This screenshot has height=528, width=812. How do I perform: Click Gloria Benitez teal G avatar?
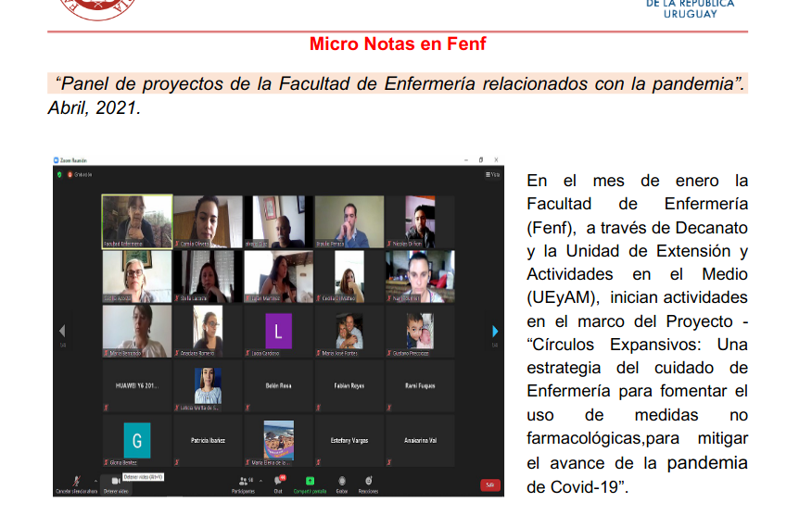pyautogui.click(x=137, y=441)
